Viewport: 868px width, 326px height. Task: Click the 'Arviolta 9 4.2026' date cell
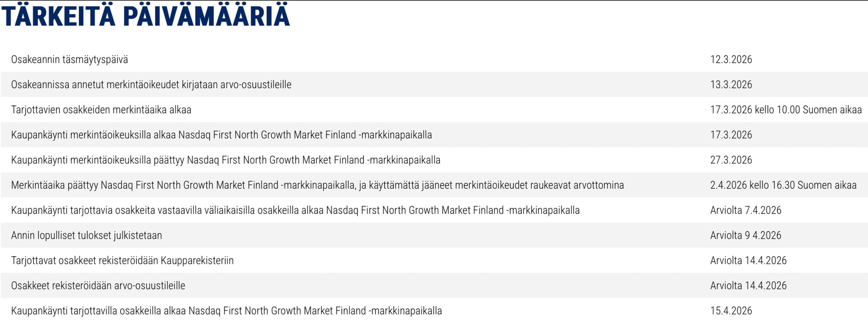745,235
